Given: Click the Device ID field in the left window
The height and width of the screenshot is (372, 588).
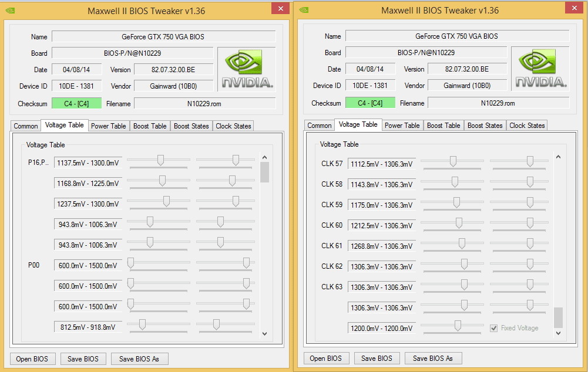Looking at the screenshot, I should coord(76,86).
